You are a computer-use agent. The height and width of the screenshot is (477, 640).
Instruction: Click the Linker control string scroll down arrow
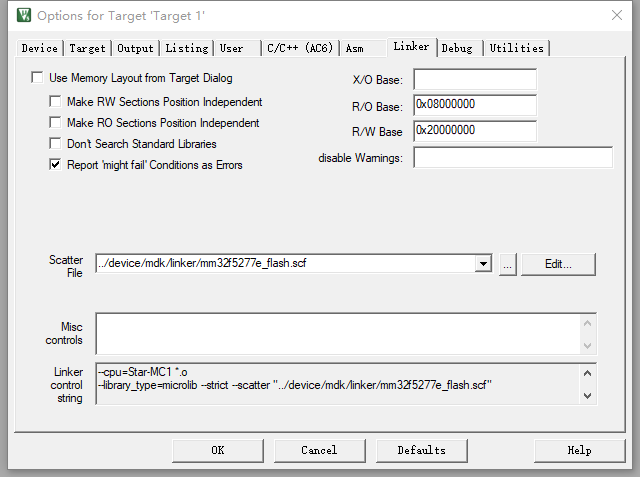click(x=587, y=395)
